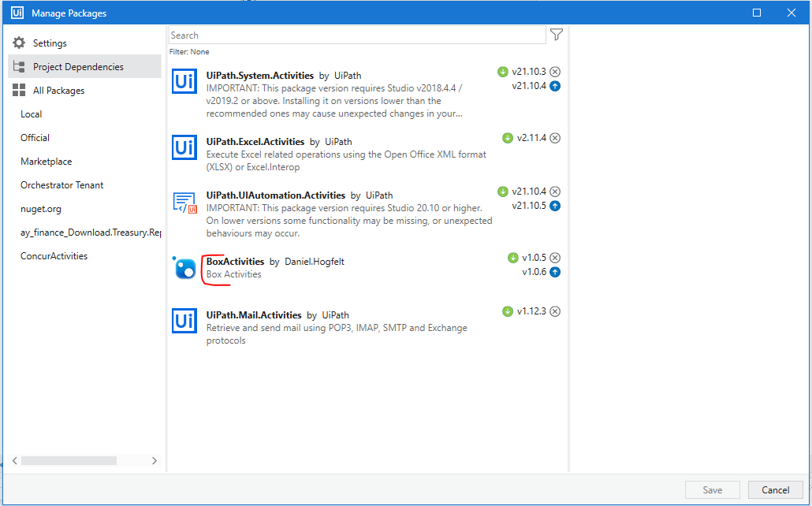This screenshot has width=812, height=506.
Task: Remove BoxActivities with the X icon
Action: pyautogui.click(x=555, y=258)
